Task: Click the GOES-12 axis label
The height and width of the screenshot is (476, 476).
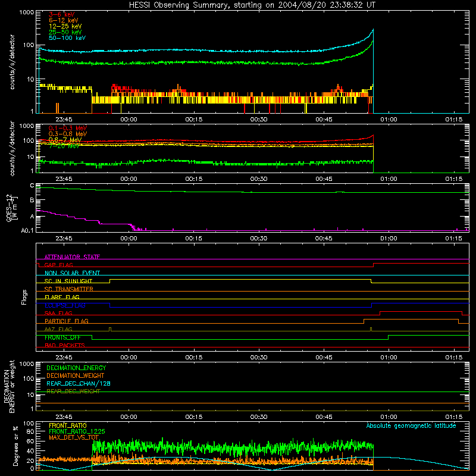Action: point(9,208)
